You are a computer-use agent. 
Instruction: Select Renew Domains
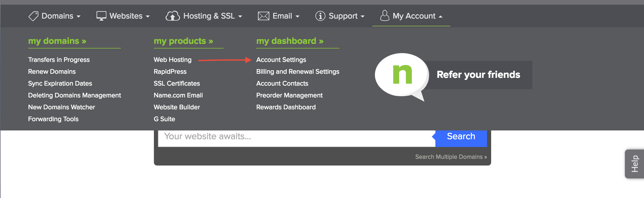tap(52, 72)
